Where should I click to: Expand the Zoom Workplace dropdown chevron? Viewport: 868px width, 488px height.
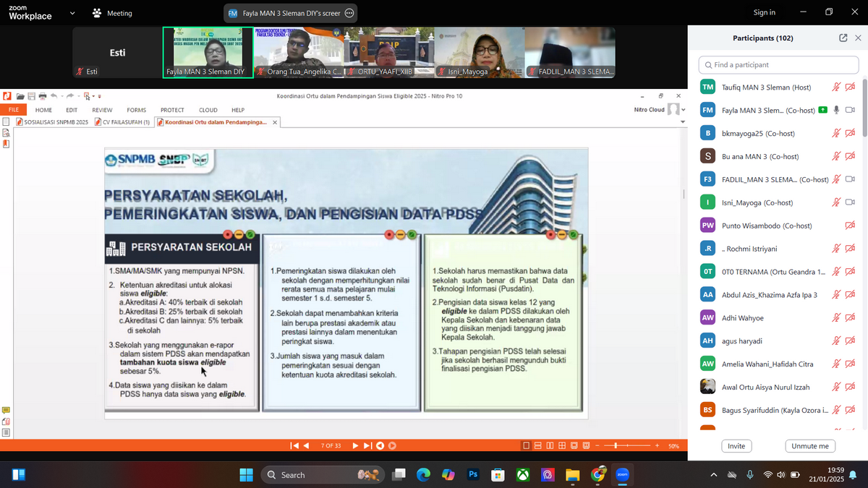(x=72, y=13)
